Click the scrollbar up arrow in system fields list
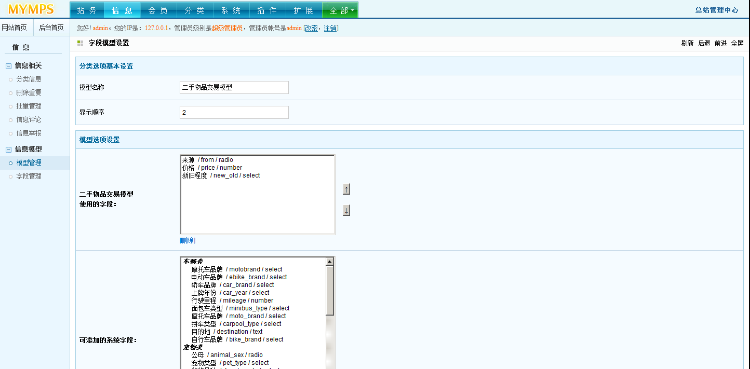Screen dimensions: 750x369 (x=329, y=261)
